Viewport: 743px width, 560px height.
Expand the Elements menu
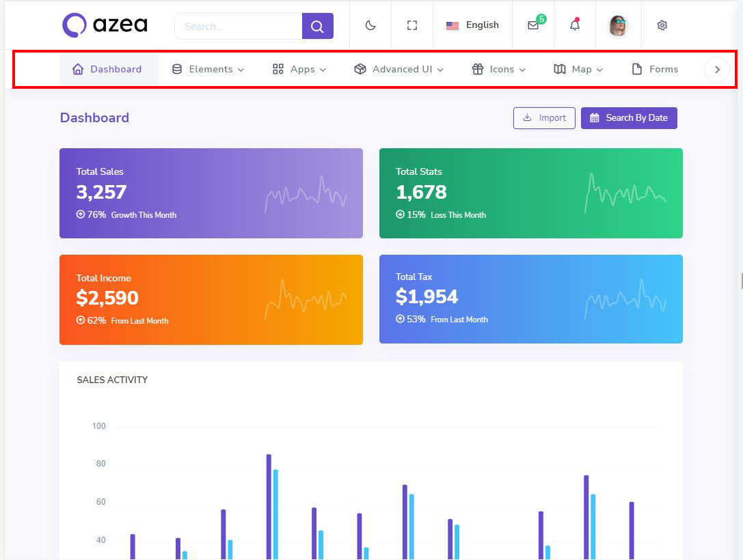tap(208, 69)
